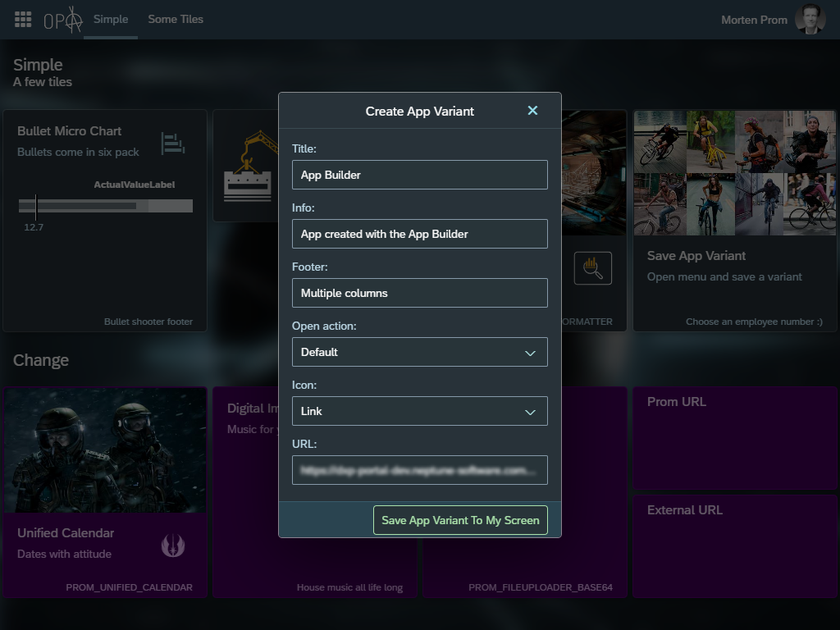This screenshot has height=630, width=840.
Task: Click the OPA logo in header
Action: coord(63,20)
